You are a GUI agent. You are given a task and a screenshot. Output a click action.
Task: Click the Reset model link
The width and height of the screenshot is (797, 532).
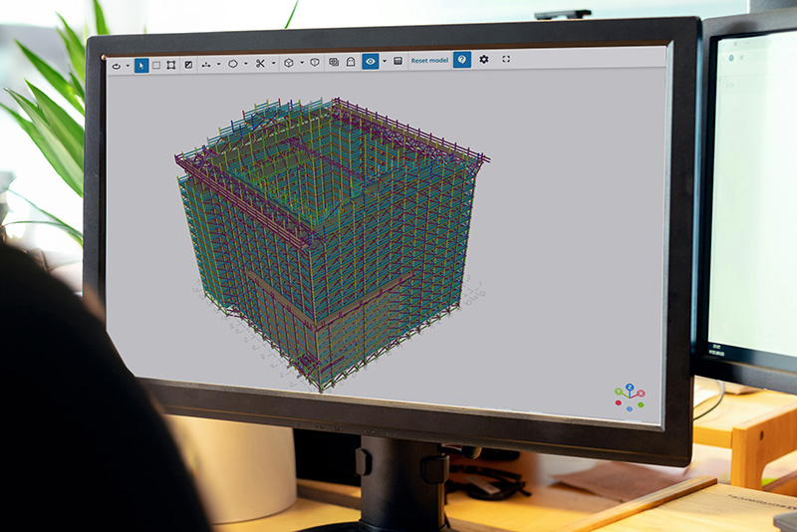[x=429, y=61]
